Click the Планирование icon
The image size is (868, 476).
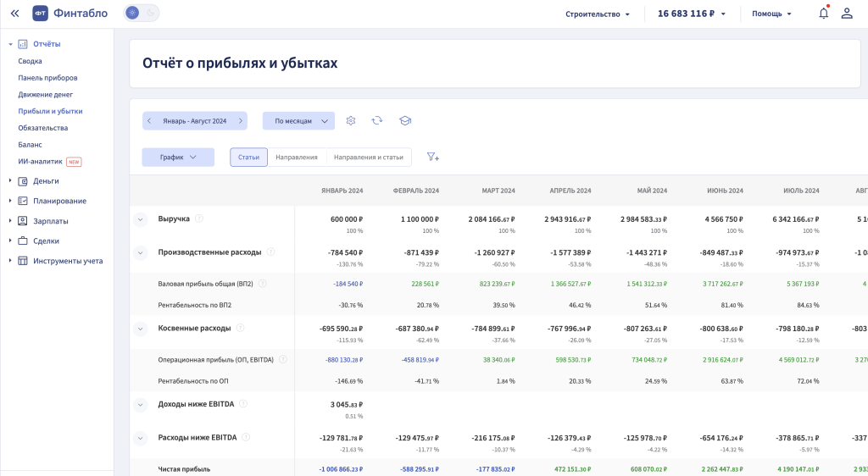23,201
